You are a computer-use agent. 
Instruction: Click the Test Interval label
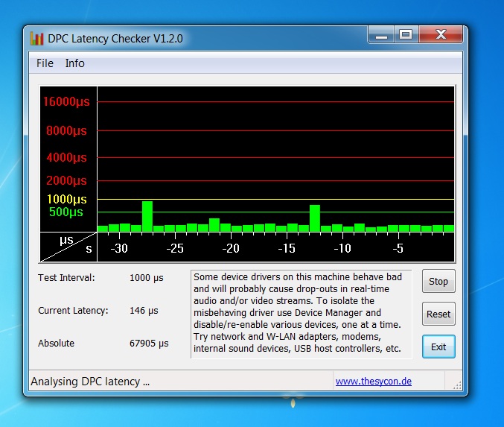tap(66, 278)
